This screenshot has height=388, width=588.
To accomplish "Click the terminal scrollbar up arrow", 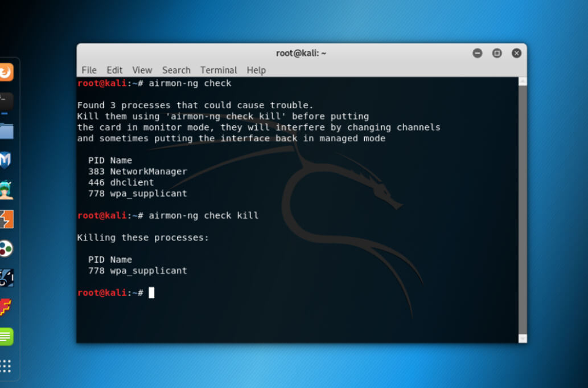I will [523, 81].
